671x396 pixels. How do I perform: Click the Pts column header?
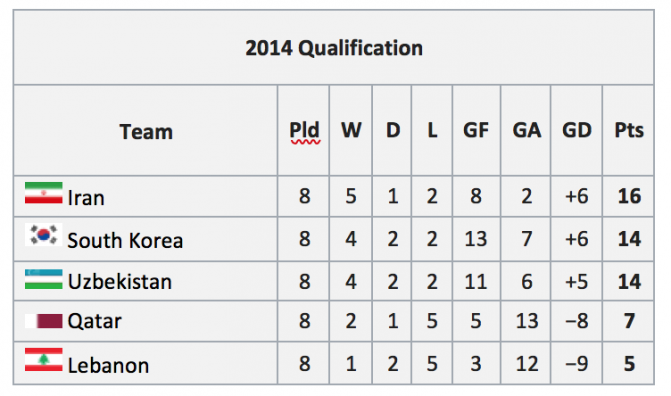click(x=629, y=131)
